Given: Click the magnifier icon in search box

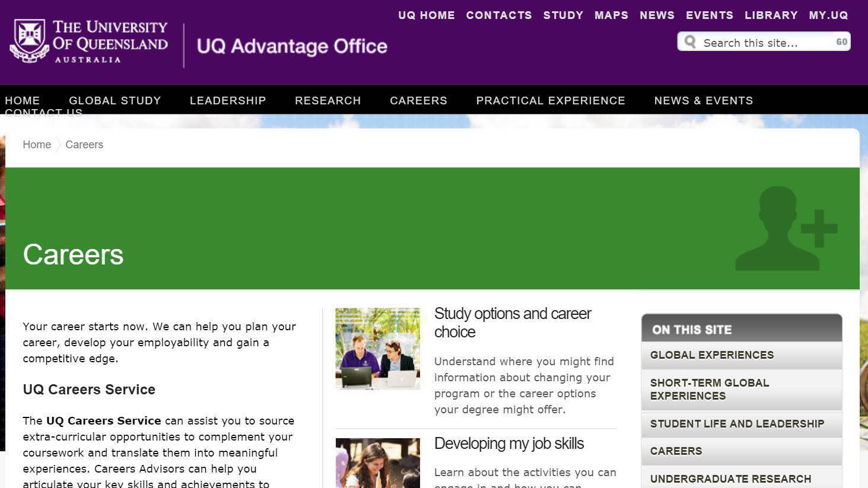Looking at the screenshot, I should click(x=690, y=42).
